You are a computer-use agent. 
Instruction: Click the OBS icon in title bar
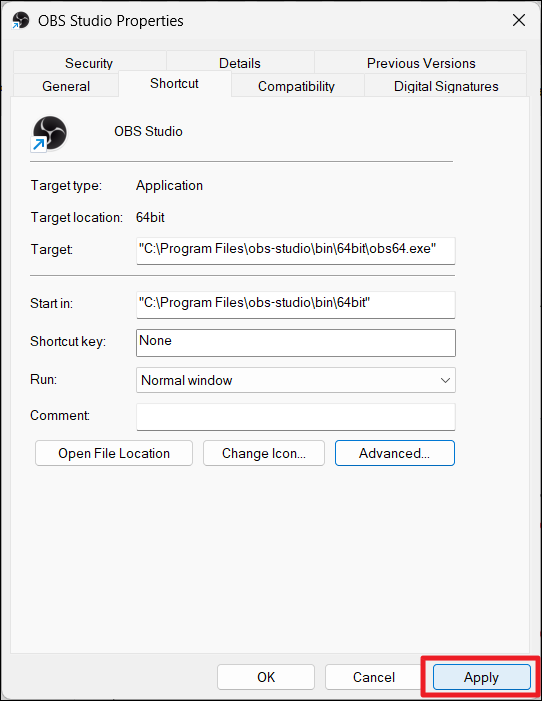click(21, 21)
